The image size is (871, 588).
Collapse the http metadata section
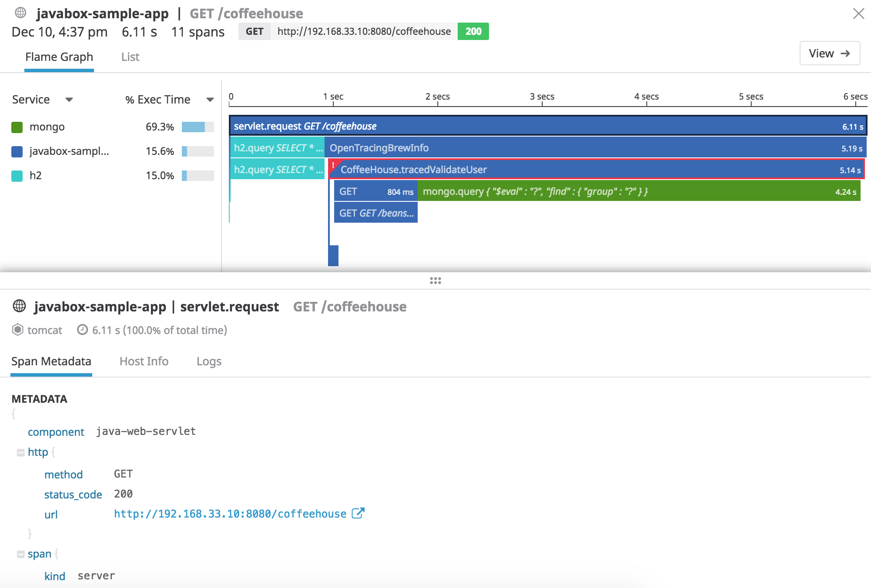click(20, 452)
